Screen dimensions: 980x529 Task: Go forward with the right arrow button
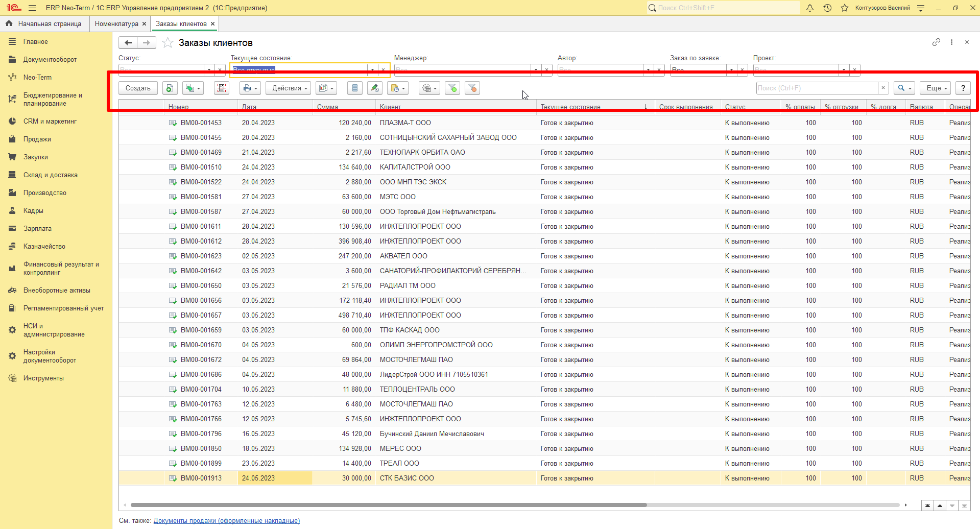click(147, 43)
